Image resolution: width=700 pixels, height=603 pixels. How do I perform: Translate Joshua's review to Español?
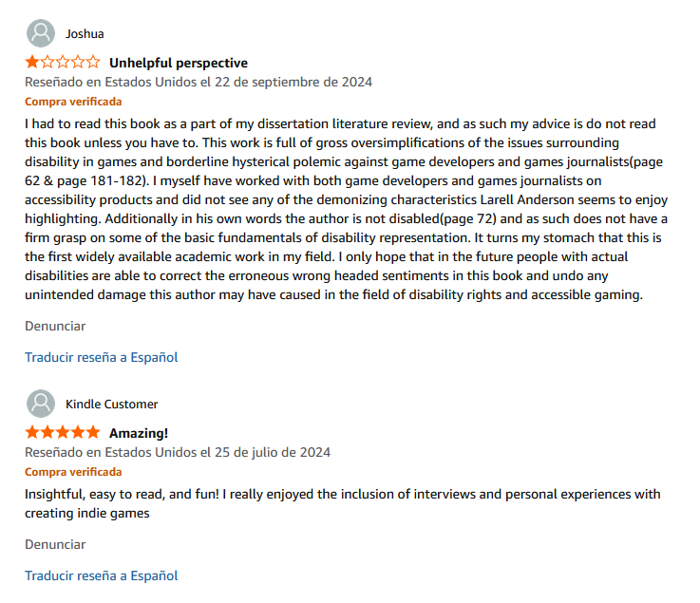coord(101,357)
